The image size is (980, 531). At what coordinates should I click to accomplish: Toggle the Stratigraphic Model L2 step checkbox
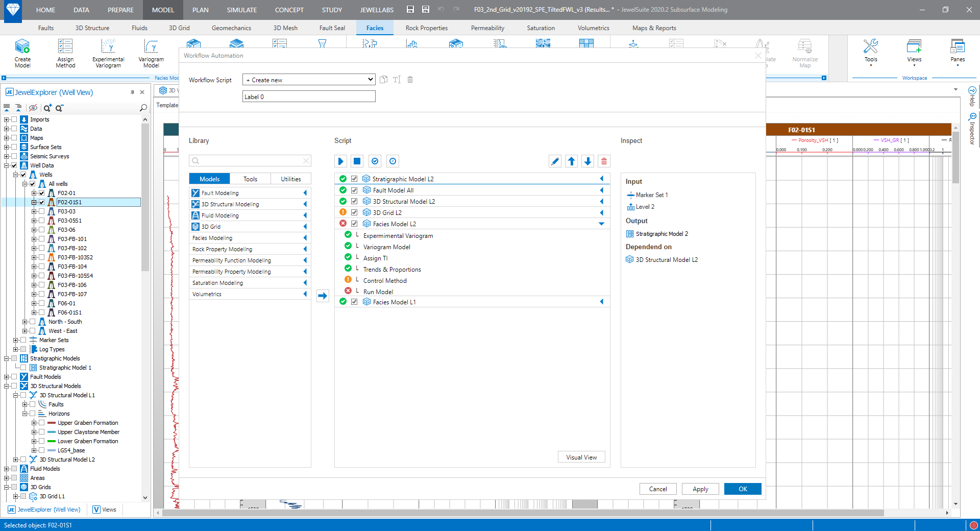click(354, 179)
